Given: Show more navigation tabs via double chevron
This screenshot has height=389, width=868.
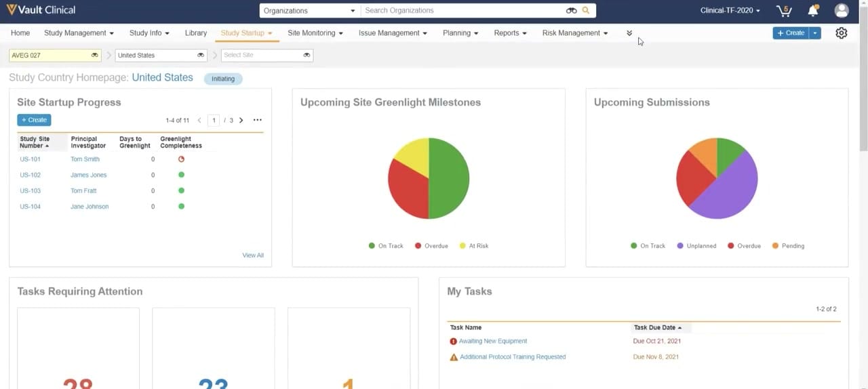Looking at the screenshot, I should click(x=629, y=33).
